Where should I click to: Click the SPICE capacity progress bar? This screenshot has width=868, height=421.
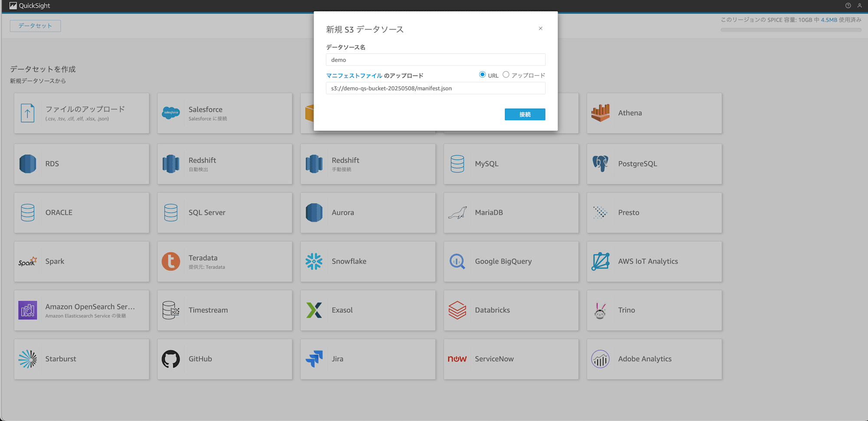[x=791, y=30]
